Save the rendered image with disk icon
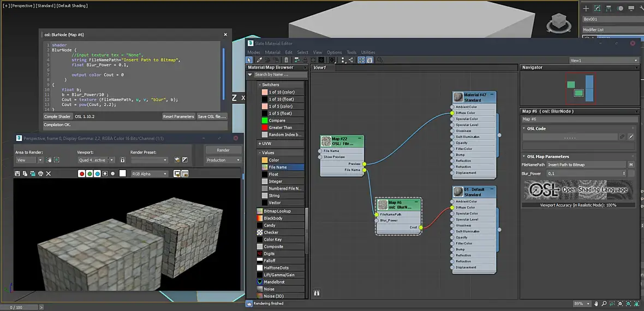Viewport: 644px width, 311px height. click(x=17, y=174)
